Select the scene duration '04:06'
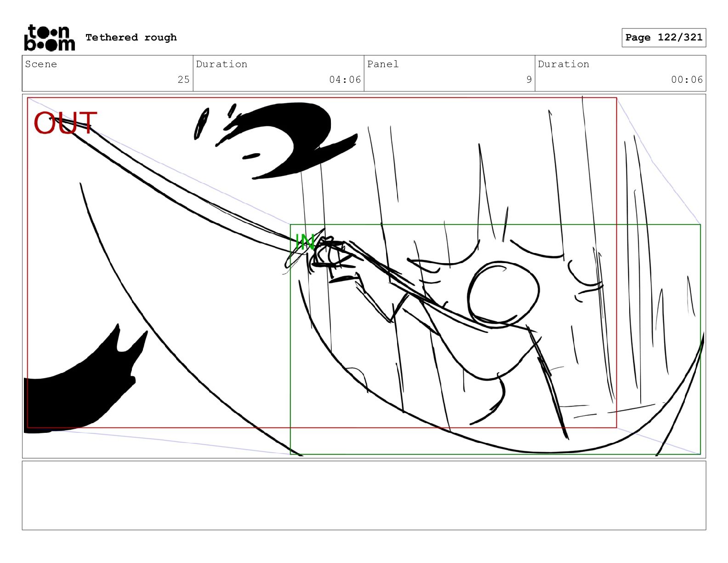728x563 pixels. coord(345,80)
